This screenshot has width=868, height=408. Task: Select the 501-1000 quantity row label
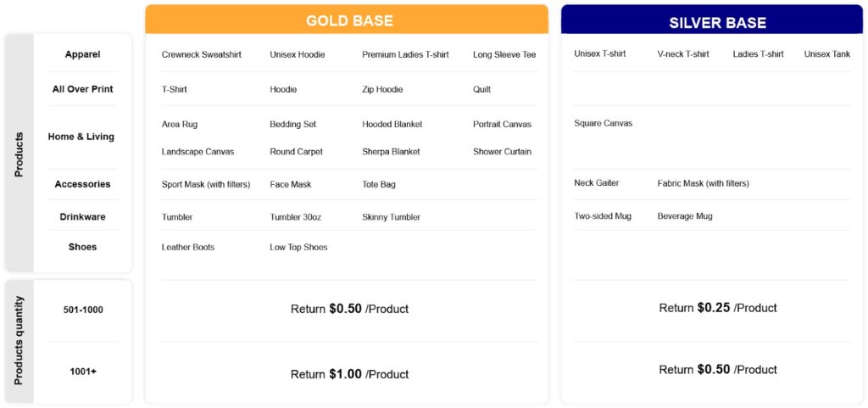point(83,310)
